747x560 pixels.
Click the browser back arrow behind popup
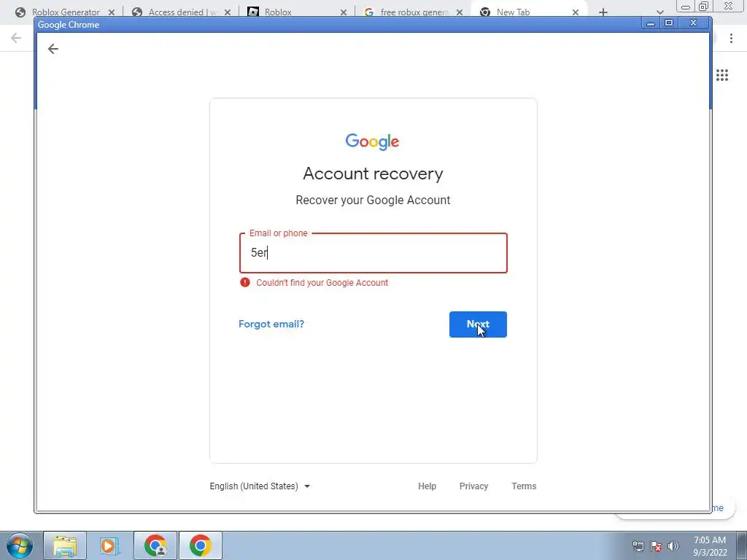coord(16,38)
